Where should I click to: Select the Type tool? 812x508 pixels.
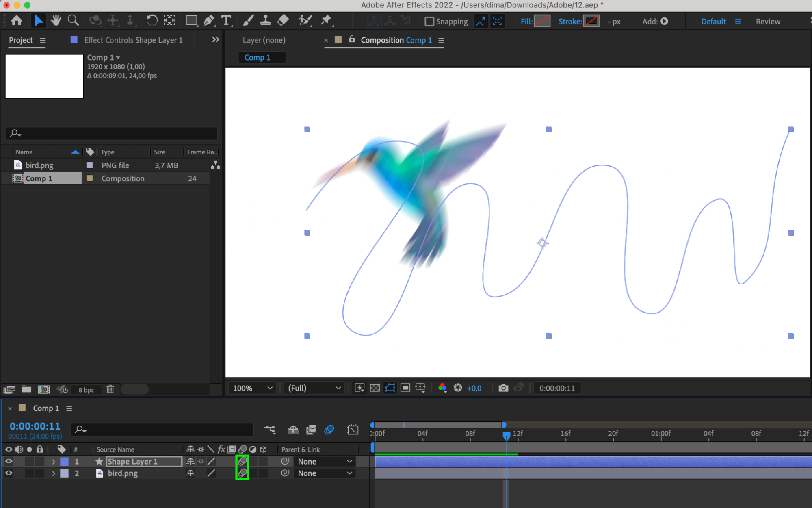(x=226, y=21)
